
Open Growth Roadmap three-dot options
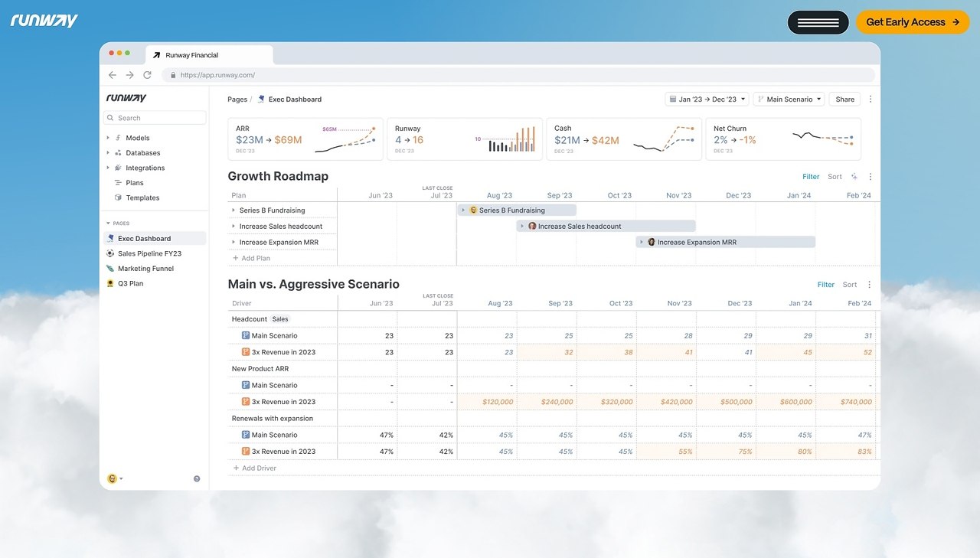[x=871, y=177]
